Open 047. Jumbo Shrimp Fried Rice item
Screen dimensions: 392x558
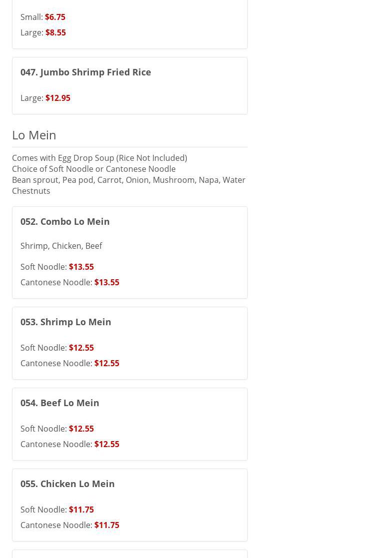pos(85,72)
